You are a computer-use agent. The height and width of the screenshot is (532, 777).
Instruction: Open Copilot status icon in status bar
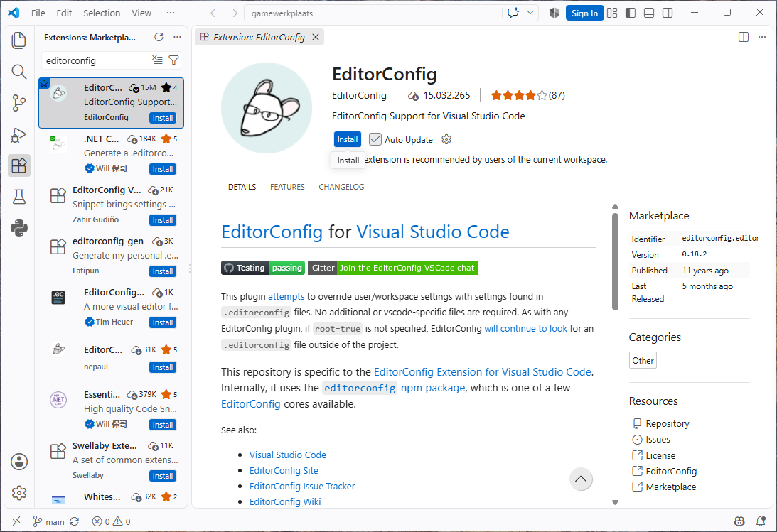pyautogui.click(x=739, y=521)
